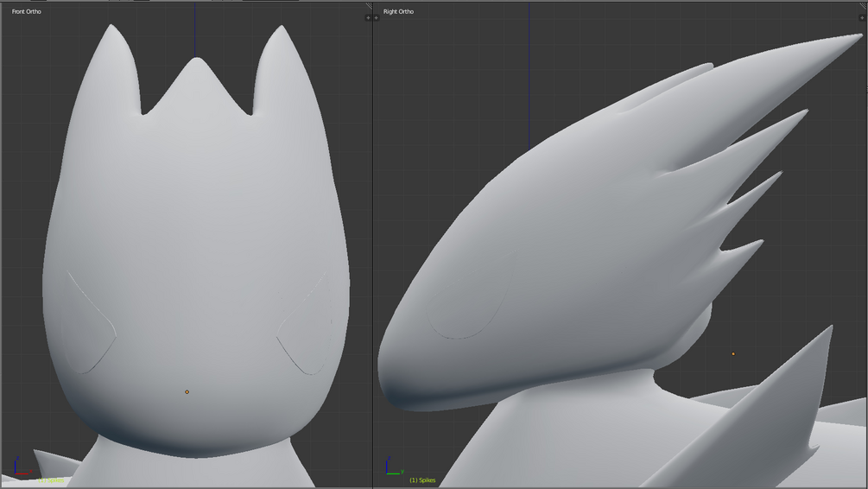Open Front Ortho viewport properties panel plus icon
This screenshot has height=489, width=868.
(368, 18)
